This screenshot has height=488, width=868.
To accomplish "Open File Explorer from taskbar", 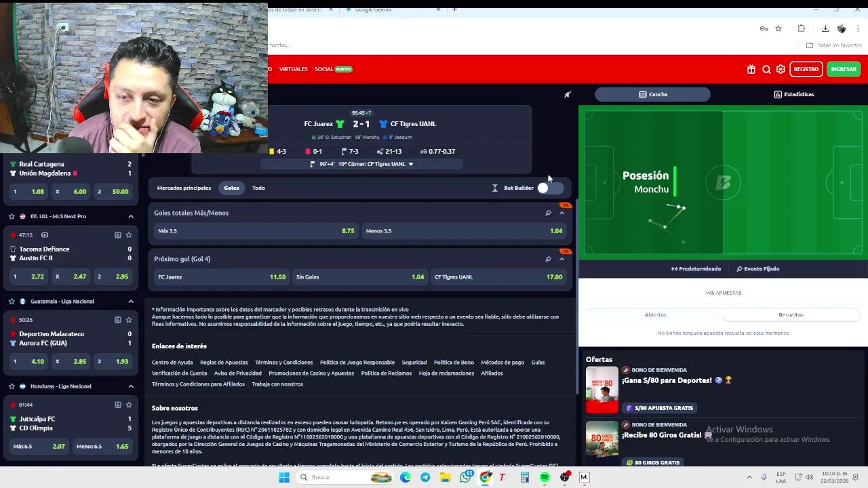I will 445,477.
